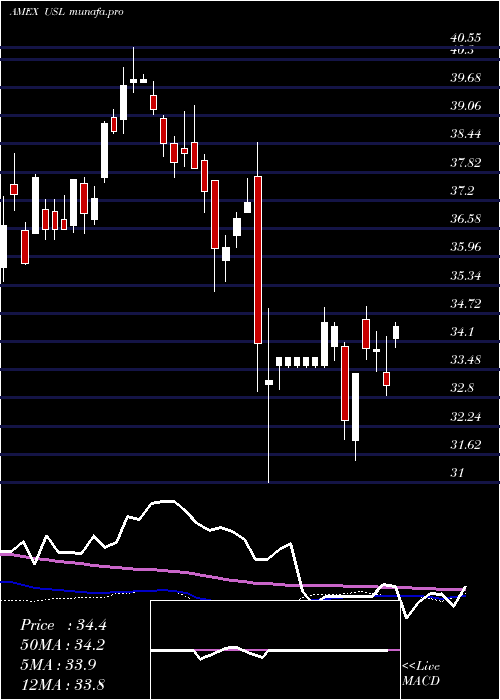The width and height of the screenshot is (500, 700).
Task: Click the '50MA : 34.2' readout
Action: coord(63,645)
